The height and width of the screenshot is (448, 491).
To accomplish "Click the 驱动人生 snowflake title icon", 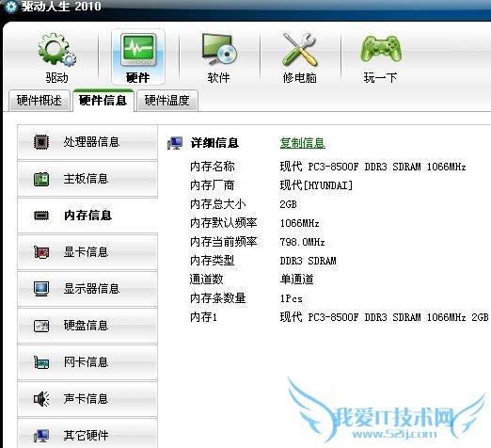I will tap(11, 7).
